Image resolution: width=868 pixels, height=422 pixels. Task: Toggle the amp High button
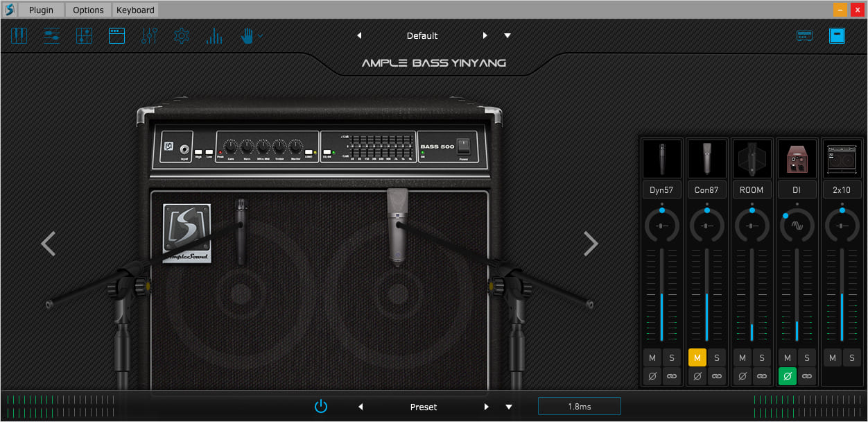click(198, 152)
